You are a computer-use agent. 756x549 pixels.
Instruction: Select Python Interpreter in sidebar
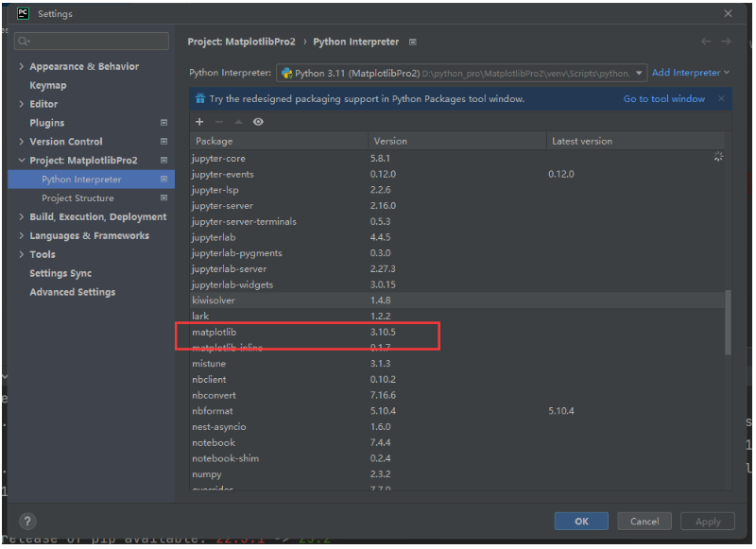point(91,179)
